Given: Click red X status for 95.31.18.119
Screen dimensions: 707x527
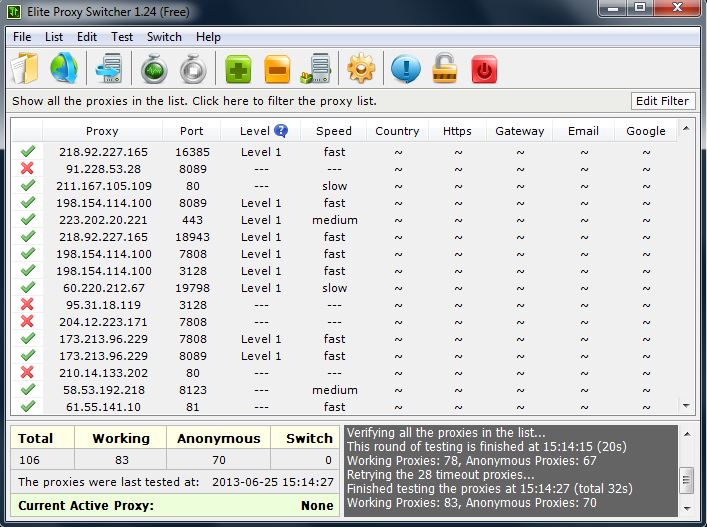Looking at the screenshot, I should pos(27,304).
